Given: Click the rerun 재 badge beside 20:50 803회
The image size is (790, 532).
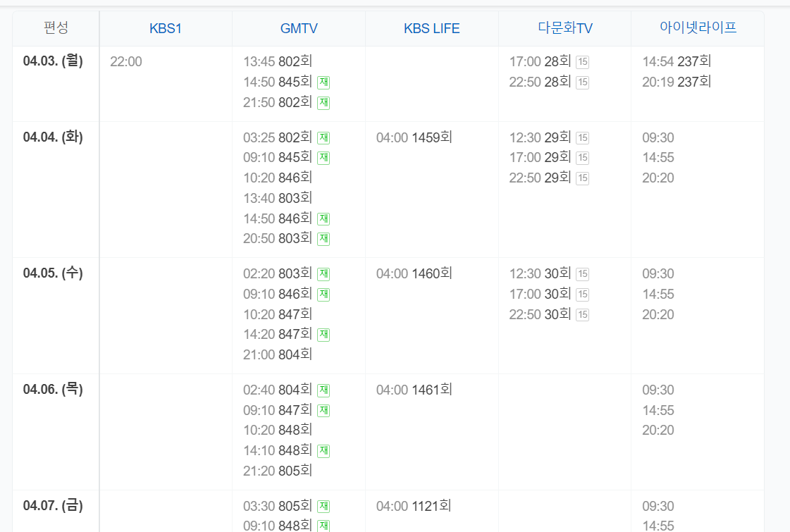Looking at the screenshot, I should pyautogui.click(x=323, y=239).
